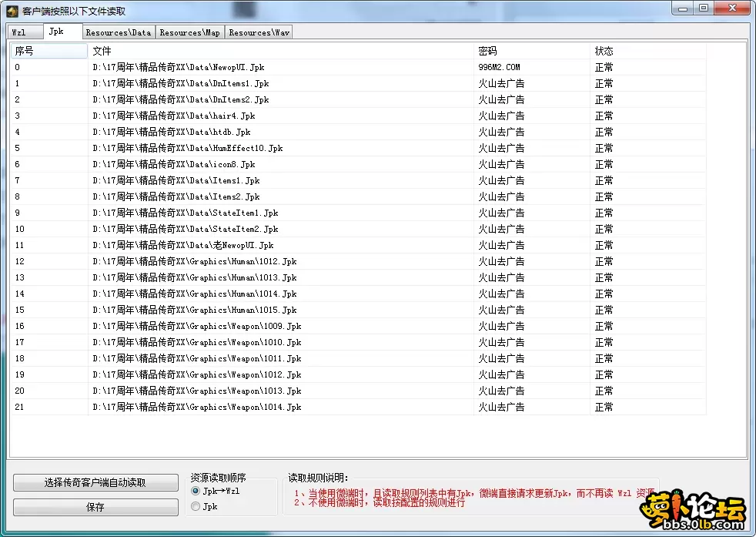Open the Resources\Wav tab
756x537 pixels.
click(258, 32)
